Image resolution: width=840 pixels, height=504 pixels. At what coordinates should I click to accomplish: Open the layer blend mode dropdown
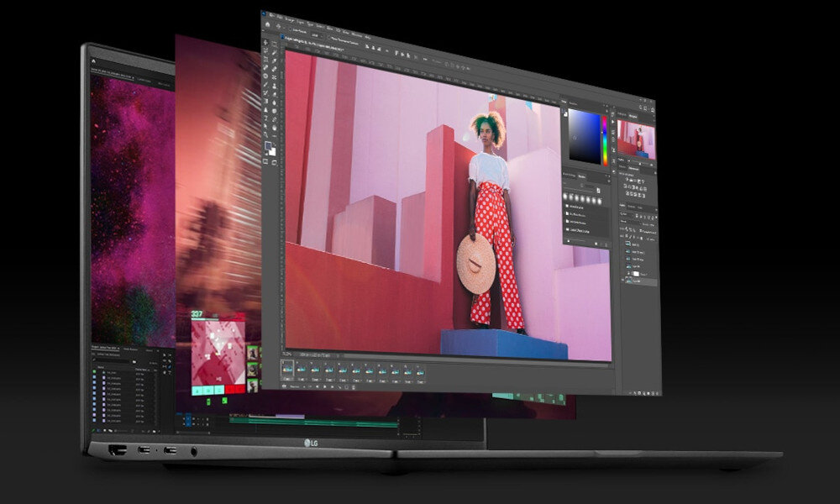629,222
